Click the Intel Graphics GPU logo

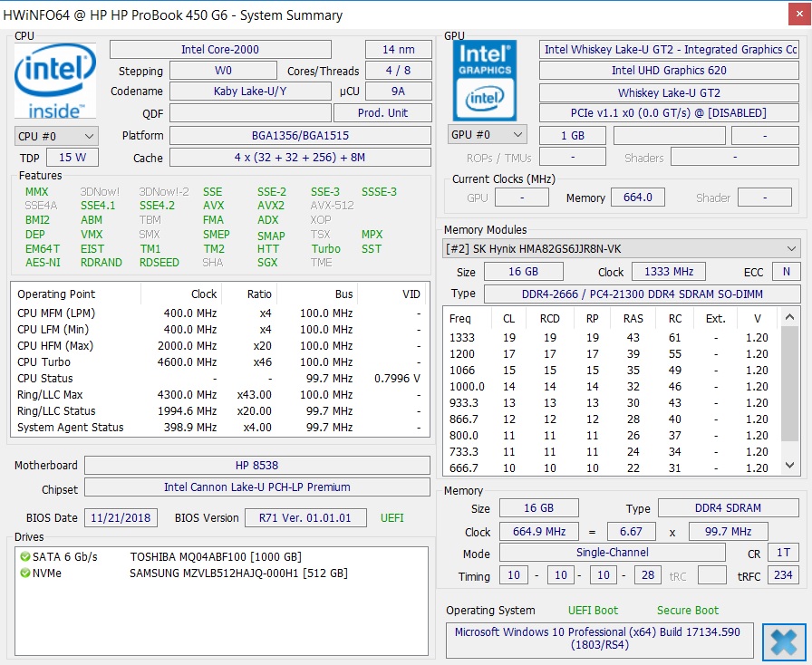coord(485,81)
